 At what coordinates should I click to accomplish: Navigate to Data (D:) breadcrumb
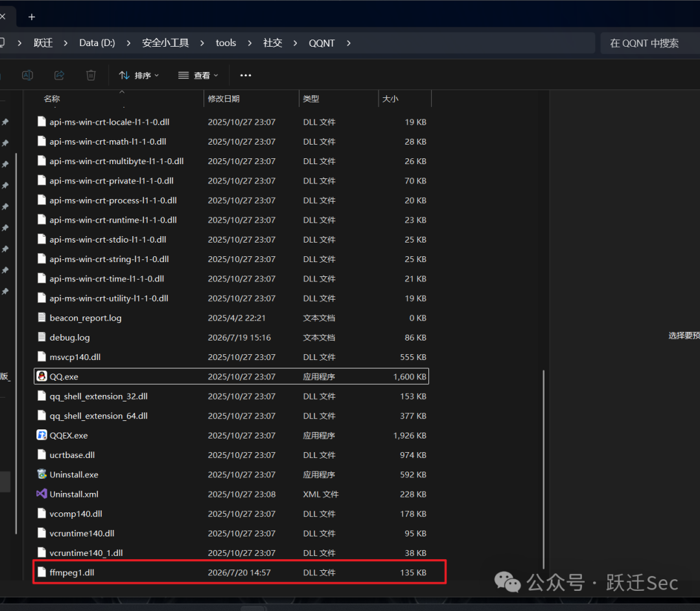pos(97,43)
